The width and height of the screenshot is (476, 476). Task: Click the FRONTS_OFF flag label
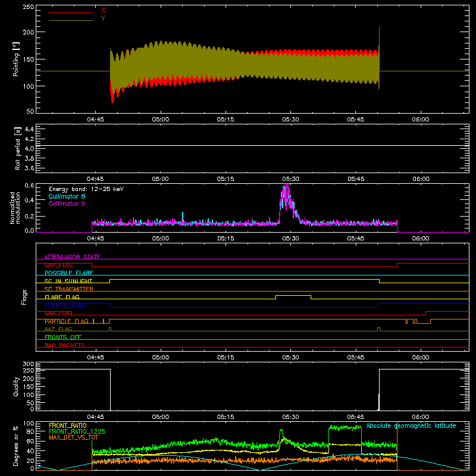coord(63,337)
